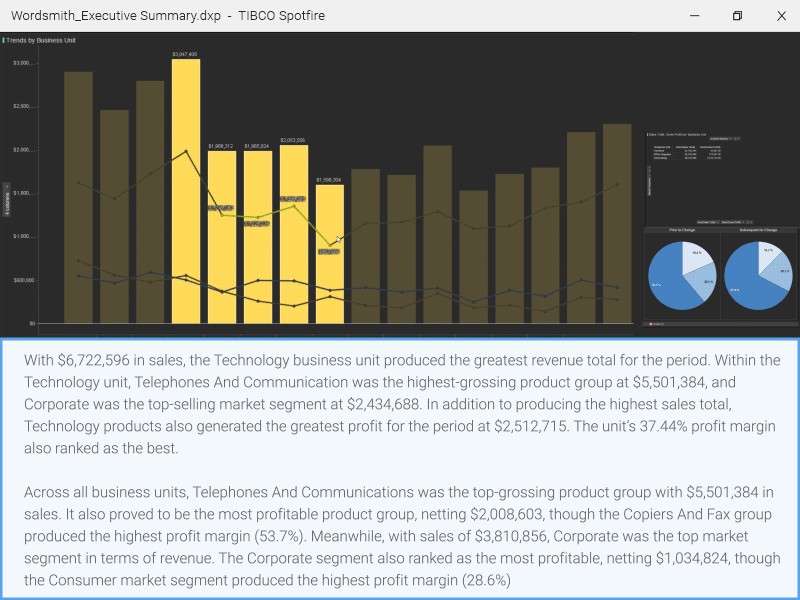
Task: Select the Technology row in the cross table
Action: pyautogui.click(x=658, y=157)
